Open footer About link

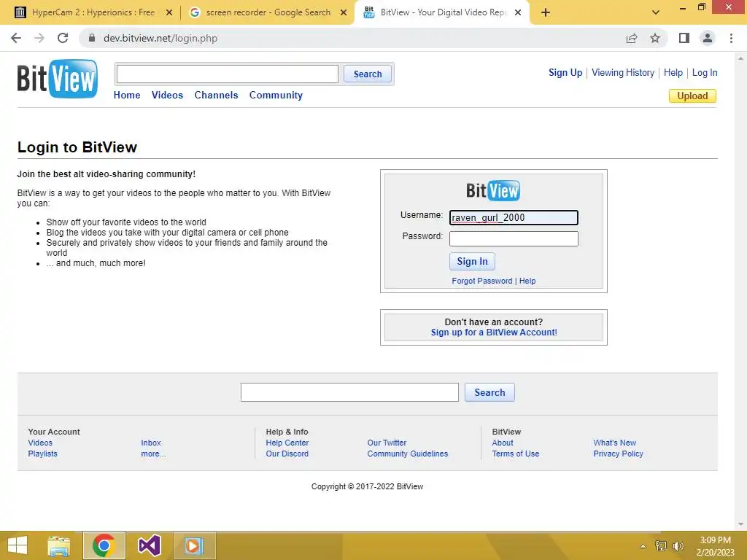[503, 443]
